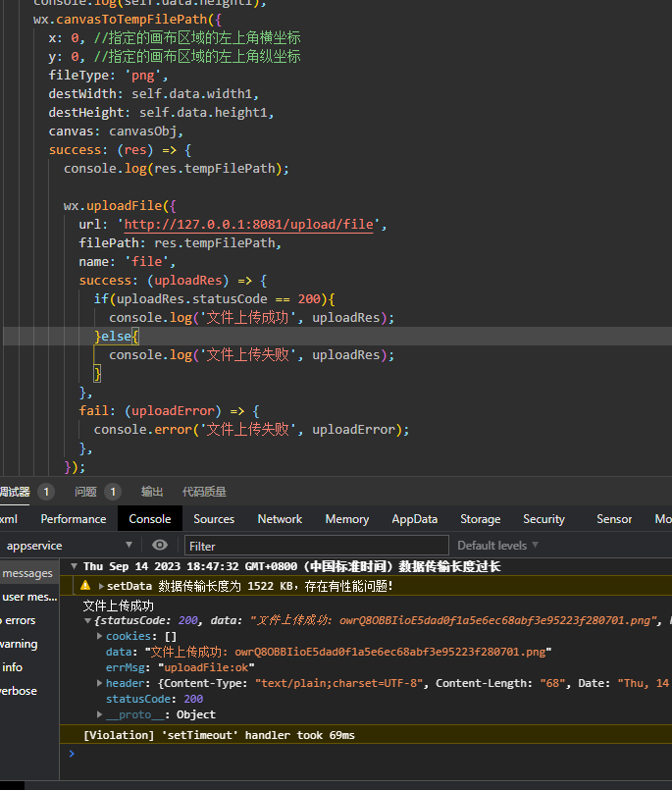The height and width of the screenshot is (790, 672).
Task: Toggle the eye icon for live expressions
Action: point(160,545)
